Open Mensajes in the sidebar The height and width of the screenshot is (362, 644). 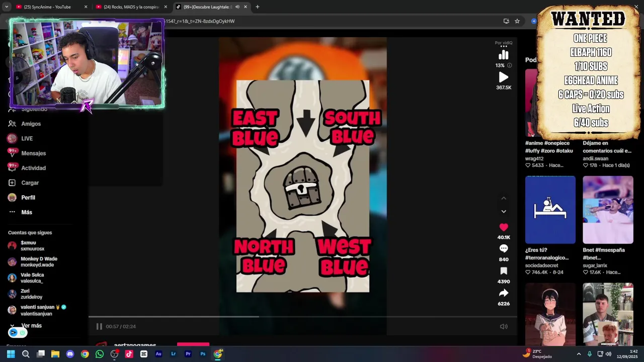tap(33, 153)
